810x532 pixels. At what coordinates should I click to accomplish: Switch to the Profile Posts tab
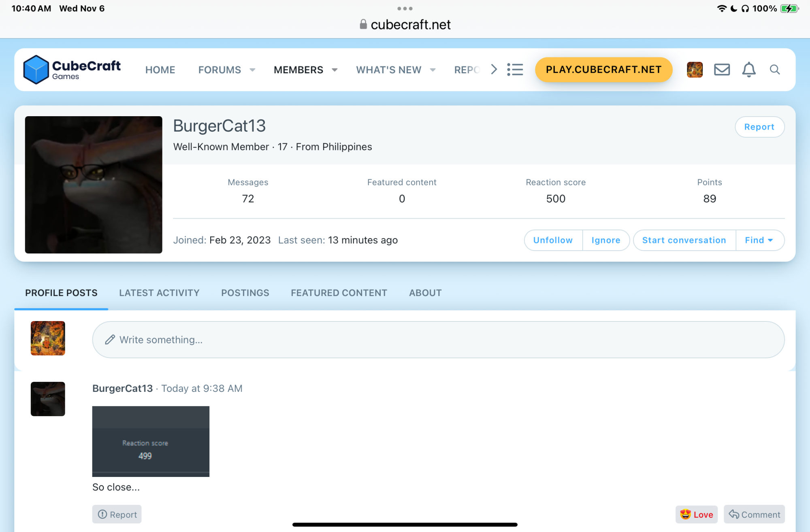coord(61,293)
